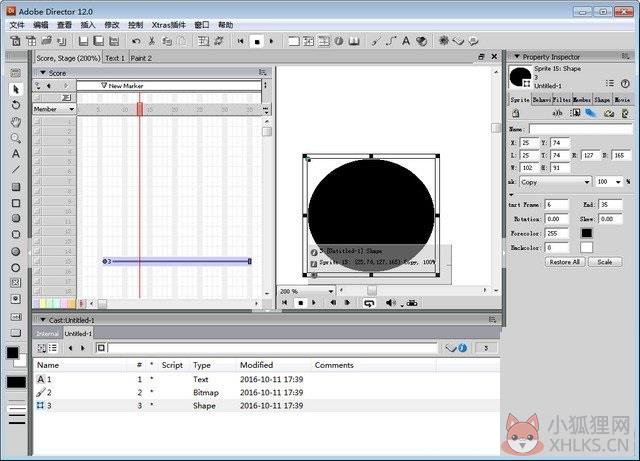Click the Cut scissors icon

click(x=151, y=41)
